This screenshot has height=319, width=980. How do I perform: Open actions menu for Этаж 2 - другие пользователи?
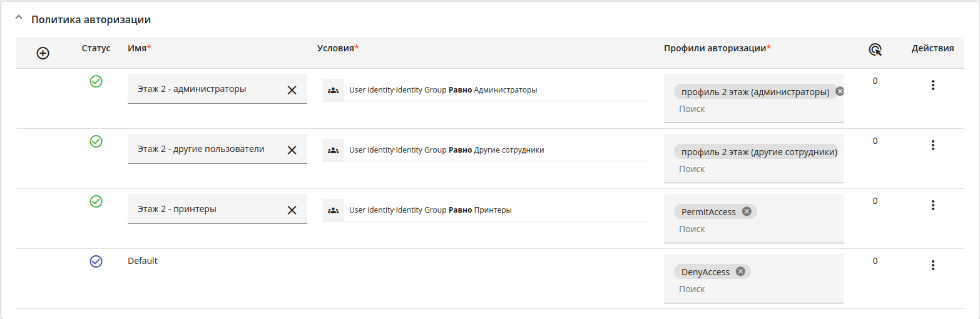coord(932,145)
